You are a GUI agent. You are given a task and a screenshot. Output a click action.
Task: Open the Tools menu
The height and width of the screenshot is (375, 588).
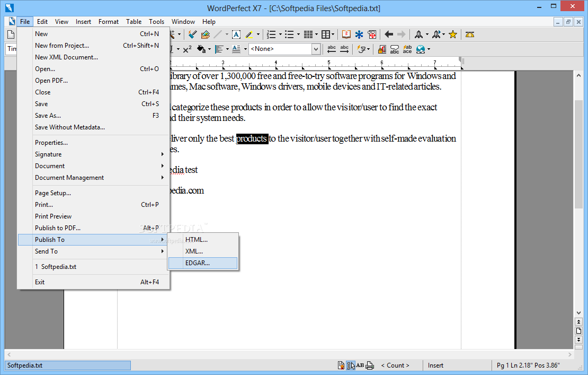point(156,22)
